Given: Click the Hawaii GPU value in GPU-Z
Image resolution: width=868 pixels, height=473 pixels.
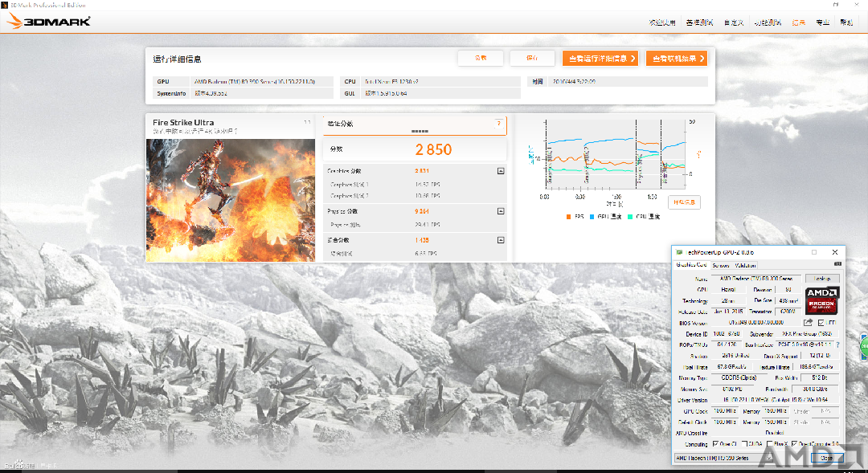Looking at the screenshot, I should pyautogui.click(x=729, y=289).
